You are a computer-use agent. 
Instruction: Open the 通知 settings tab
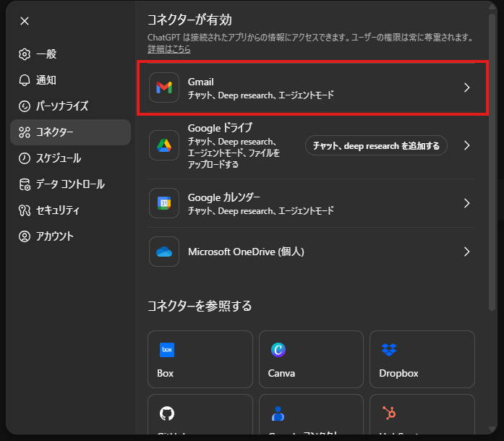coord(46,80)
